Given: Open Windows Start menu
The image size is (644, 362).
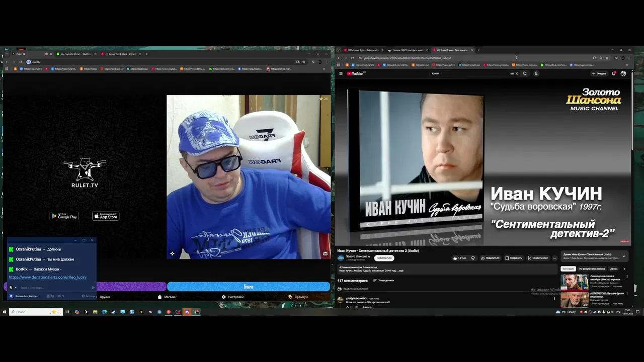Looking at the screenshot, I should [x=4, y=312].
